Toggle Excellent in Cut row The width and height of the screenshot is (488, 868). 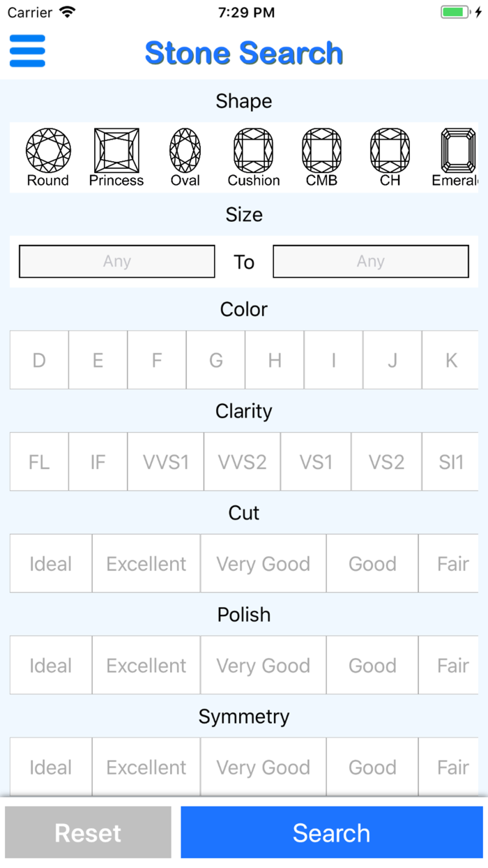(146, 564)
